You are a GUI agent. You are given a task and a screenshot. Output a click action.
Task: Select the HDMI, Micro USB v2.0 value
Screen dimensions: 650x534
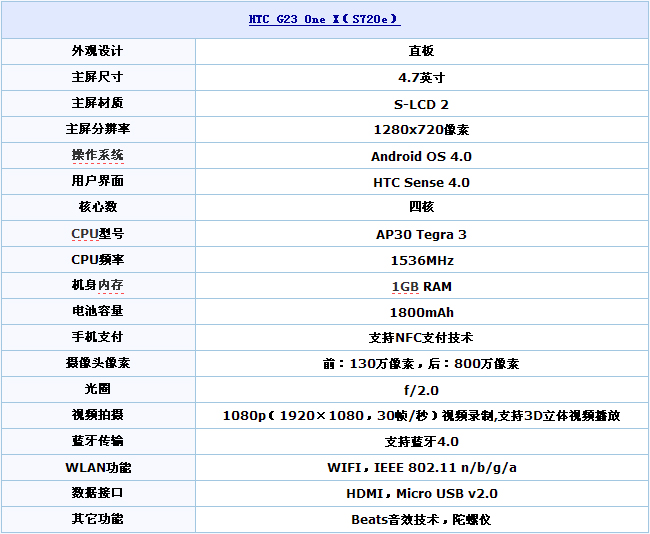point(421,493)
